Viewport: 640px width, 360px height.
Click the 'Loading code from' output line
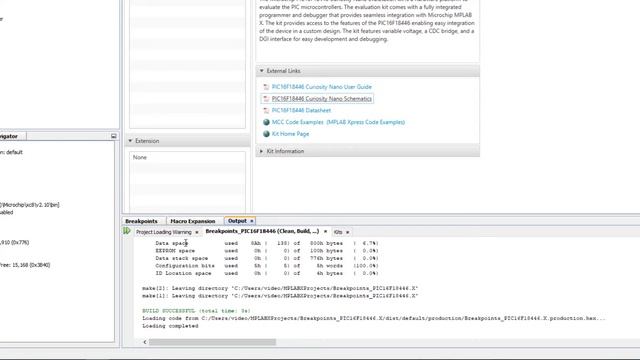373,318
